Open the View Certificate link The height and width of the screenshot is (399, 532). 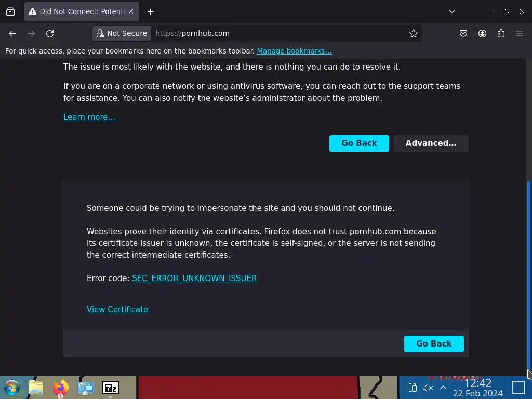[117, 310]
